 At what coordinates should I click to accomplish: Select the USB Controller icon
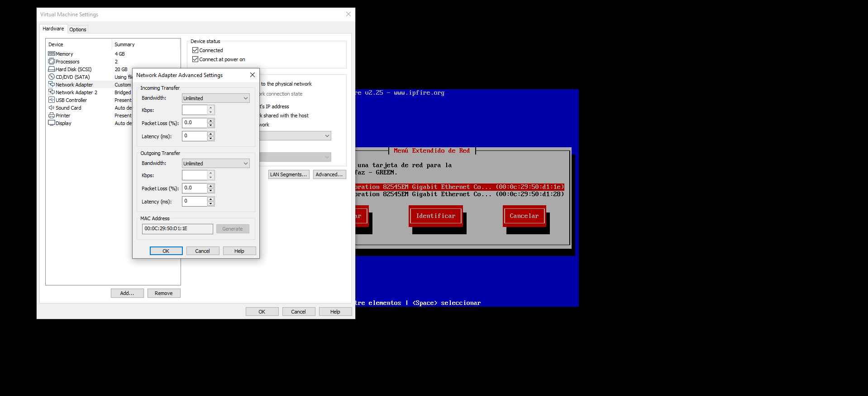point(52,100)
